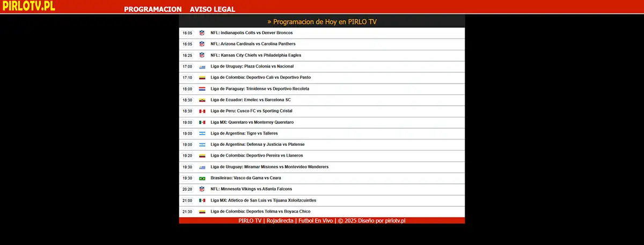The height and width of the screenshot is (245, 644).
Task: Click Paraguay flag beside Trinidense vs Recoleta
Action: pyautogui.click(x=202, y=89)
